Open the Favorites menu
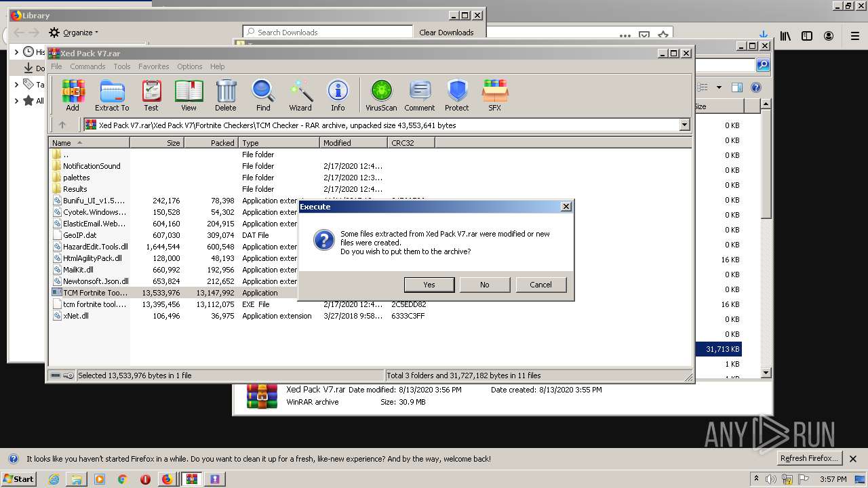The height and width of the screenshot is (488, 868). [154, 66]
